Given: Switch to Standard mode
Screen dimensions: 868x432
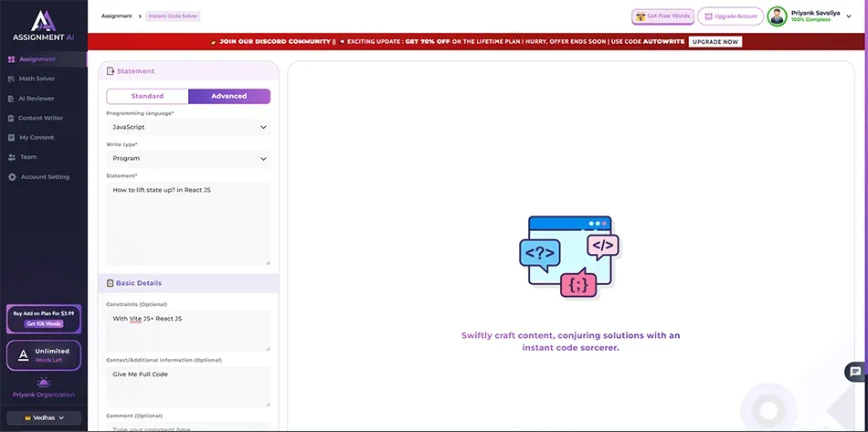Looking at the screenshot, I should coord(147,96).
